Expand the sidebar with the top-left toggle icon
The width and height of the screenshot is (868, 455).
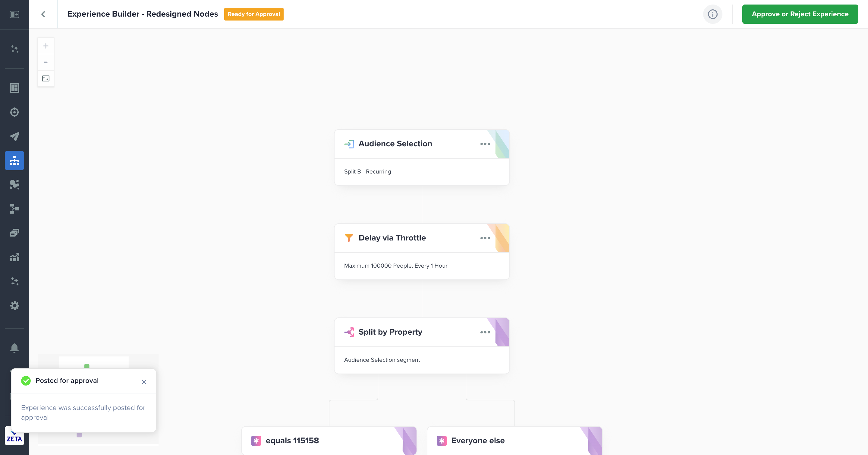[14, 14]
